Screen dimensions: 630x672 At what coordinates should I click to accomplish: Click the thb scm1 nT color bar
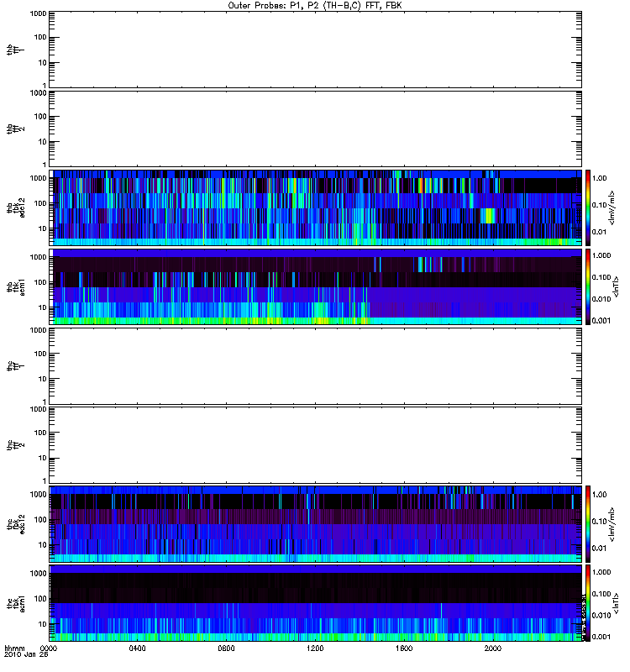click(x=588, y=286)
